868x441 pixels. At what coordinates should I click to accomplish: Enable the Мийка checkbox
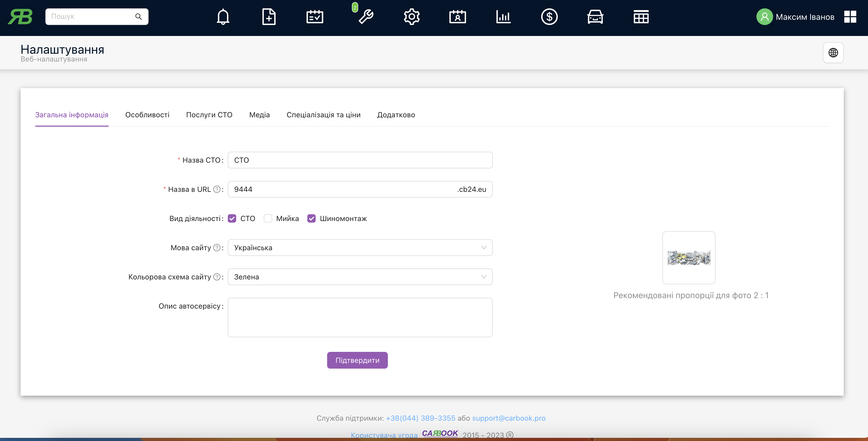coord(268,218)
